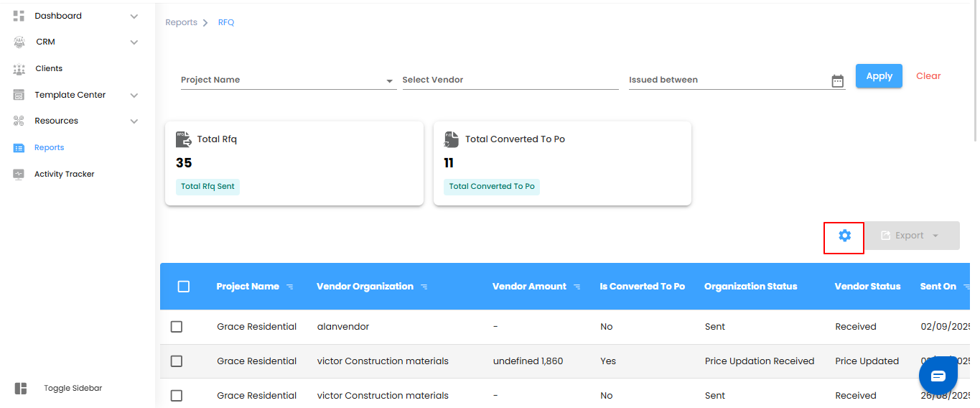
Task: Go to Activity Tracker in sidebar
Action: point(64,174)
